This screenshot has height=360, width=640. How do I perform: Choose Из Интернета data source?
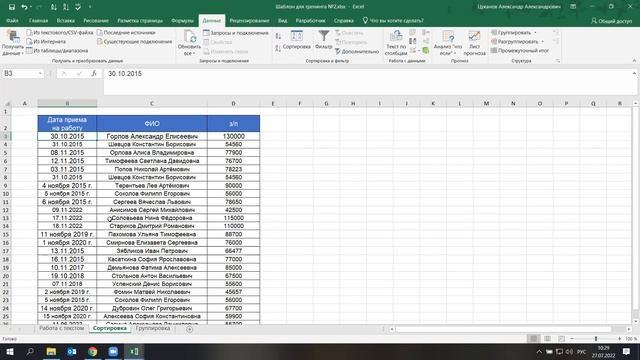tap(46, 41)
